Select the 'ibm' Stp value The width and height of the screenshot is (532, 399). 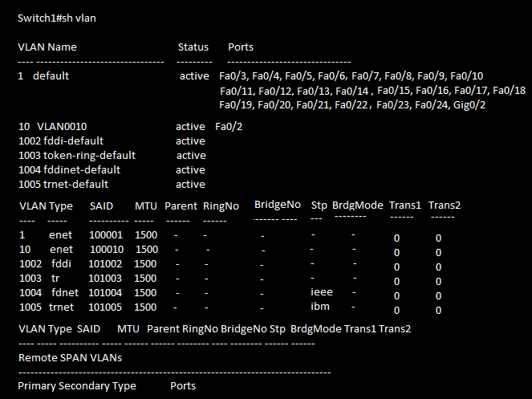[x=319, y=307]
